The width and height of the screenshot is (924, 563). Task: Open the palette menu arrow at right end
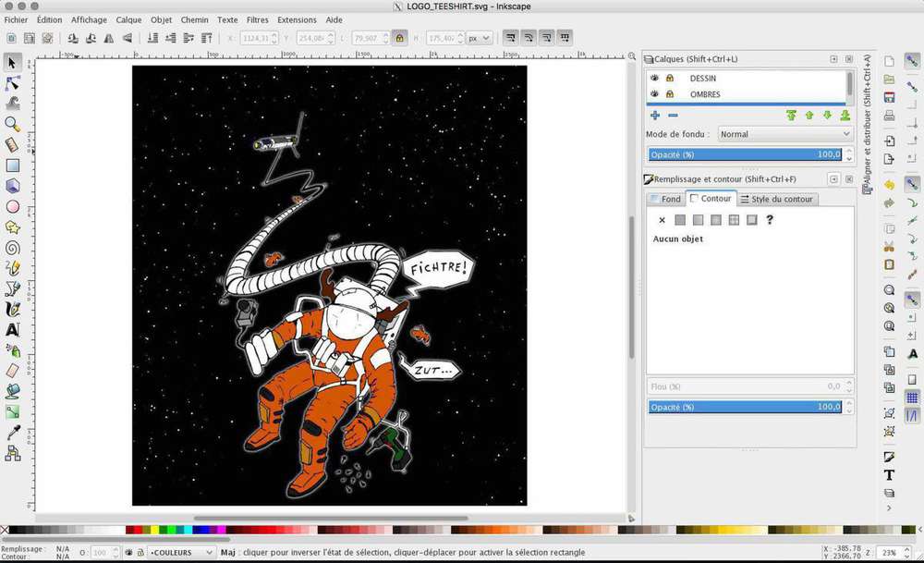[x=920, y=530]
